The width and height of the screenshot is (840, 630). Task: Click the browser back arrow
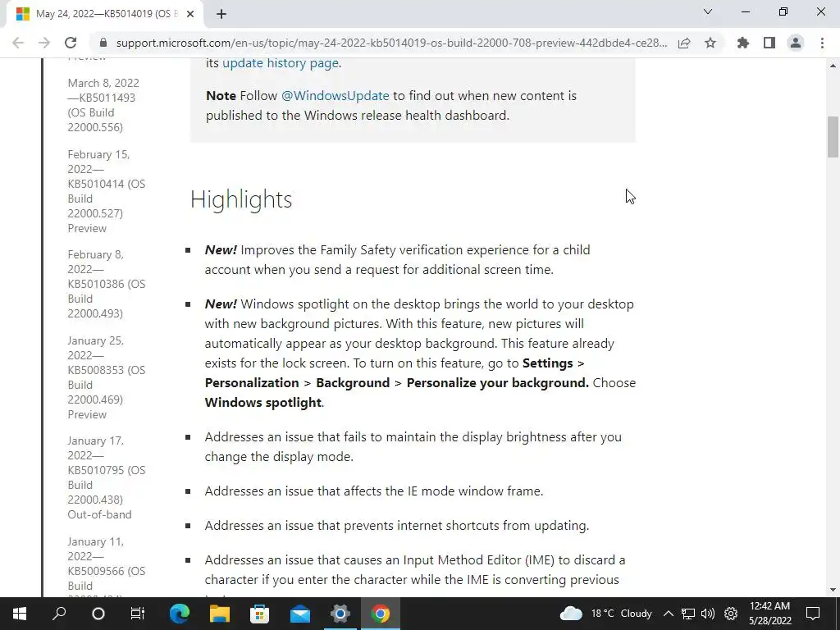click(x=18, y=43)
